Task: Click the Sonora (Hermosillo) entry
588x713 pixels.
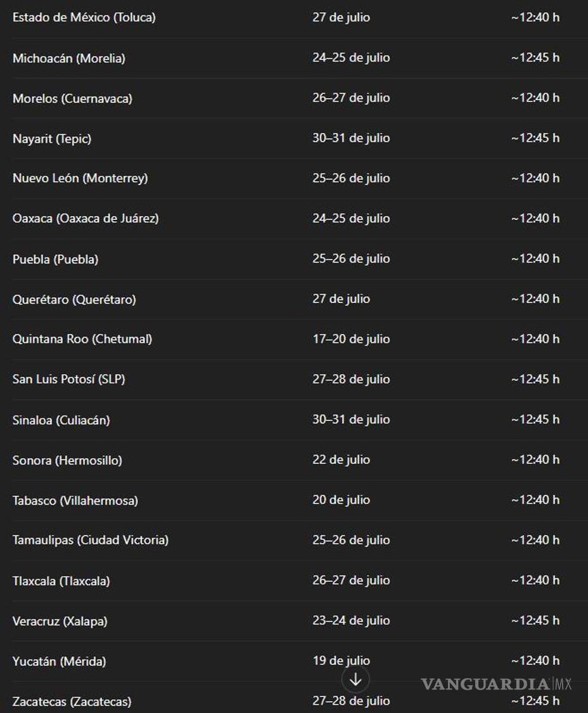Action: (67, 460)
